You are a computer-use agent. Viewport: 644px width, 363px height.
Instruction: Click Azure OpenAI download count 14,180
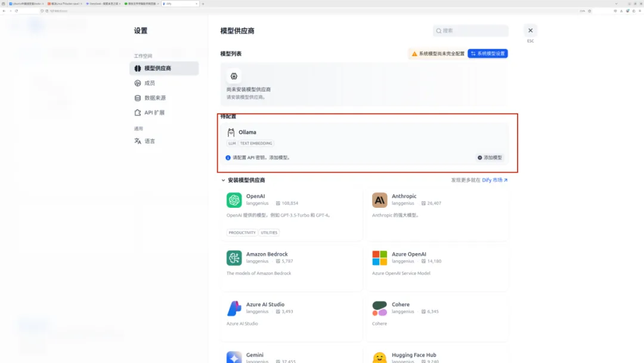tap(431, 261)
